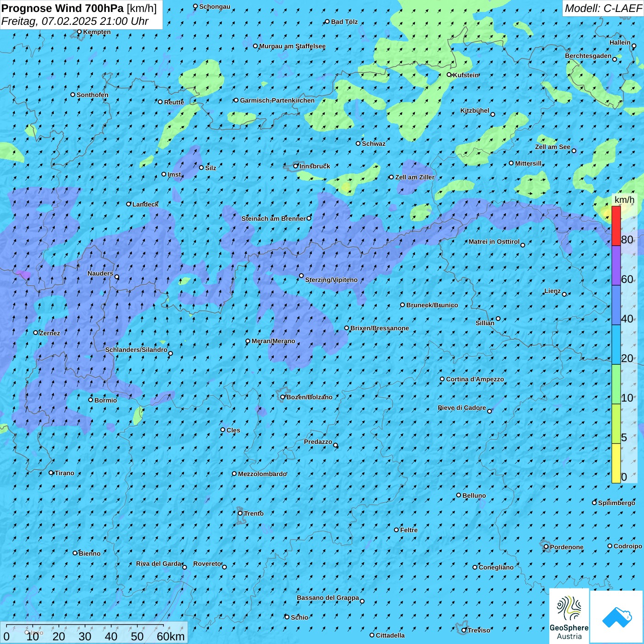The height and width of the screenshot is (644, 644).
Task: Click the Zell am See location dot
Action: coord(574,151)
